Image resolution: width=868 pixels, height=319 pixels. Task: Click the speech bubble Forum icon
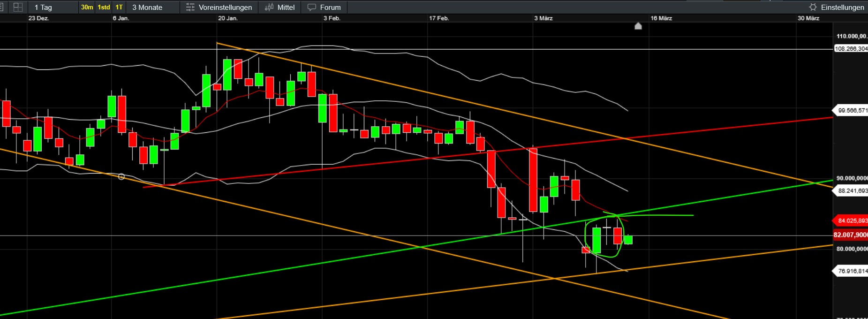click(312, 7)
